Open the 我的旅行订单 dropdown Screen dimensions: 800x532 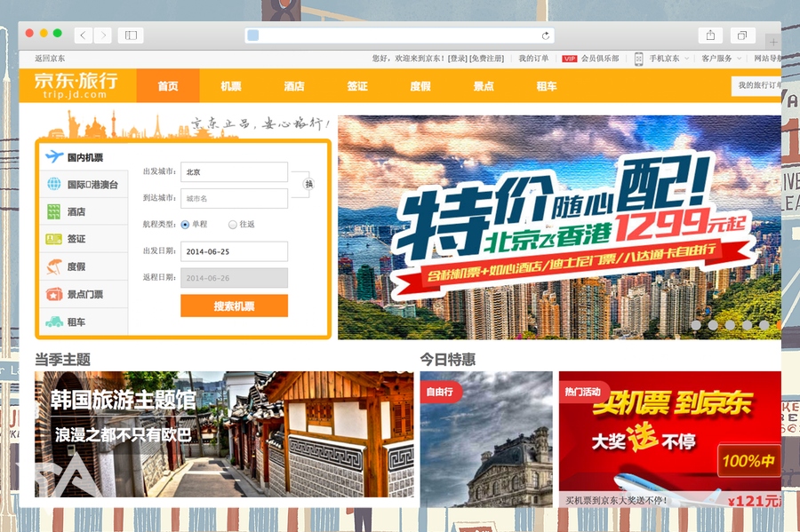[x=756, y=85]
